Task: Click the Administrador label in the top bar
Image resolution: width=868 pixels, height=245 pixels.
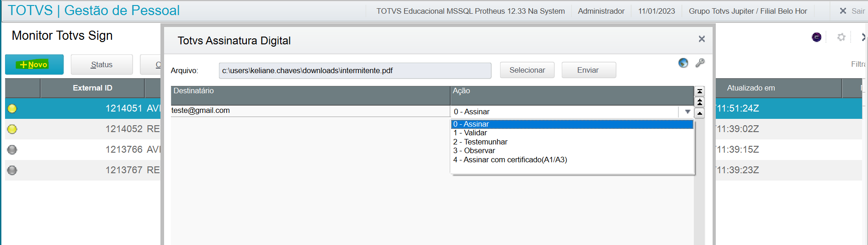Action: click(x=601, y=11)
